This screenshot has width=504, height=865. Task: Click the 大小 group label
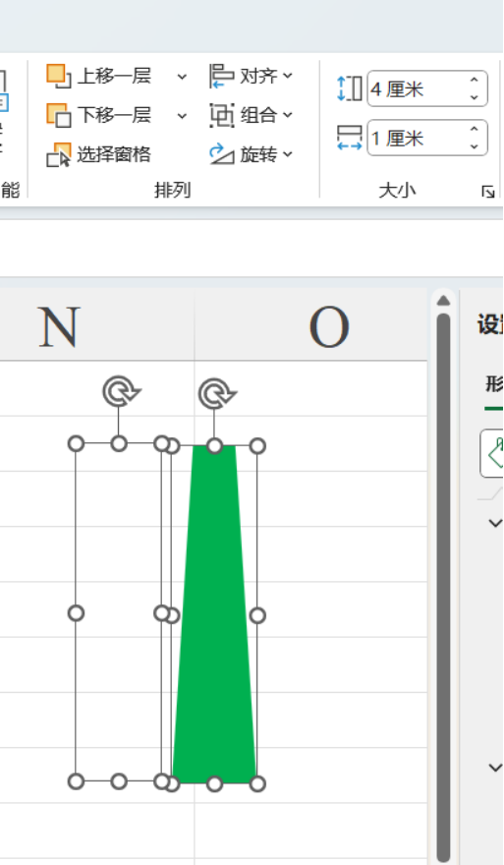397,191
